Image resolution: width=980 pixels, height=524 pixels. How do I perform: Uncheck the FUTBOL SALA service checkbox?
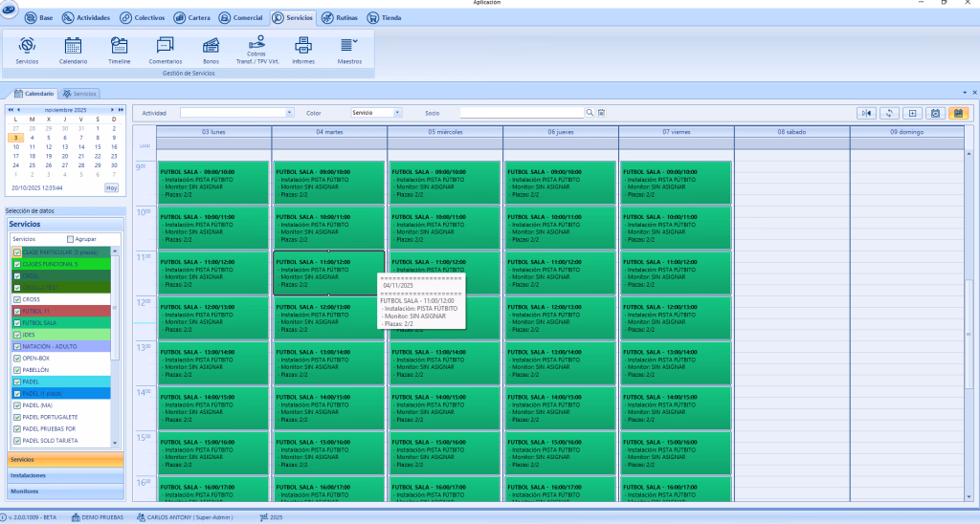click(16, 323)
